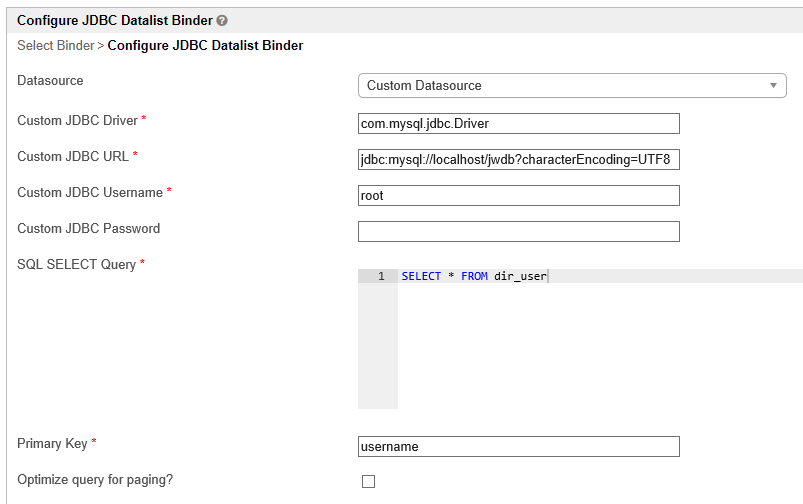Click the Custom JDBC Password label
The image size is (803, 504).
[88, 228]
